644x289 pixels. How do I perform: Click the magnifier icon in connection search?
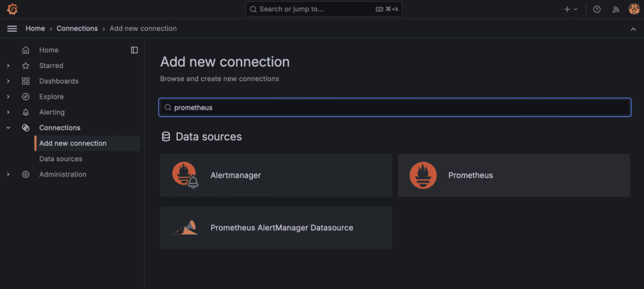tap(167, 107)
